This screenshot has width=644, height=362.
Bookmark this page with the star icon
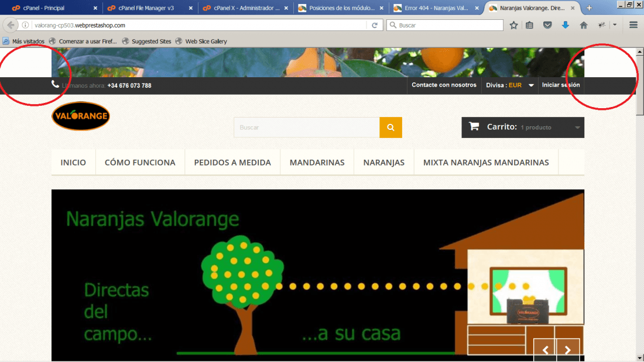[513, 25]
